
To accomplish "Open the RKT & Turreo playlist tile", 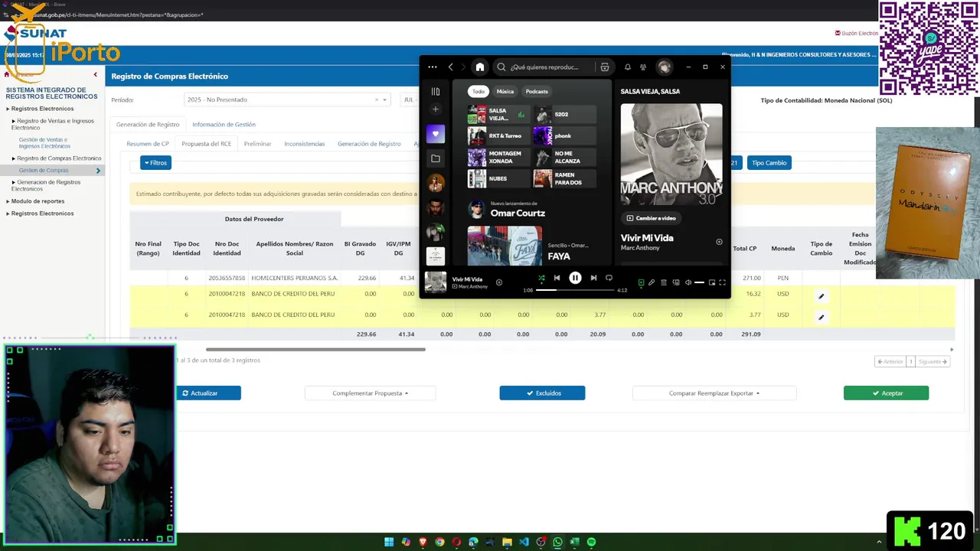I will 498,135.
